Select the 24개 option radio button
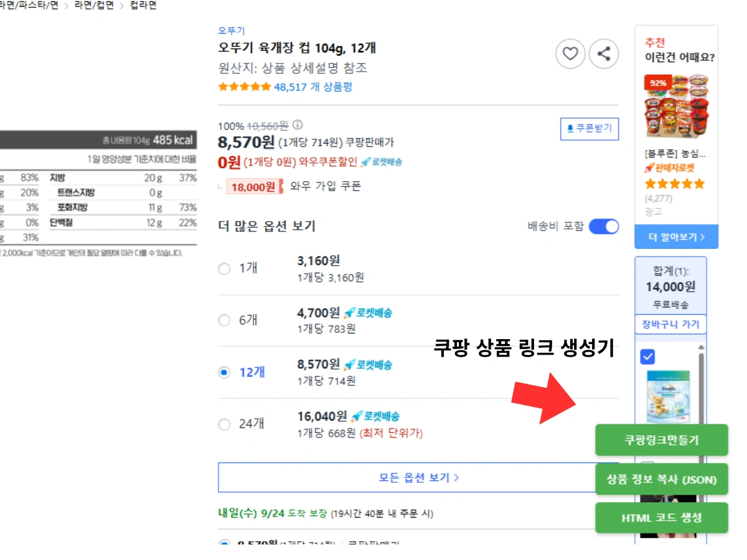 pyautogui.click(x=224, y=424)
